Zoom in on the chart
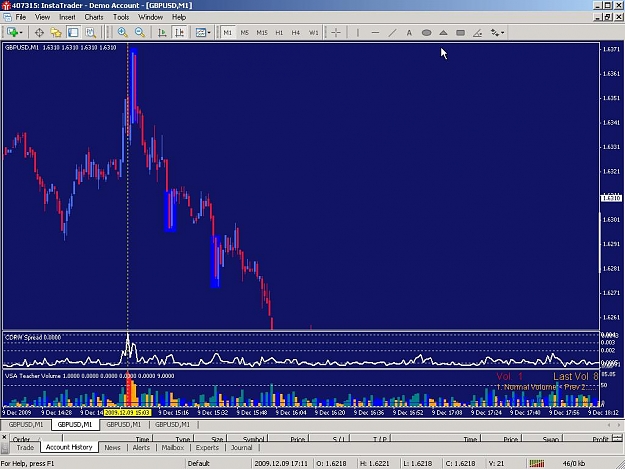The height and width of the screenshot is (469, 625). (123, 33)
